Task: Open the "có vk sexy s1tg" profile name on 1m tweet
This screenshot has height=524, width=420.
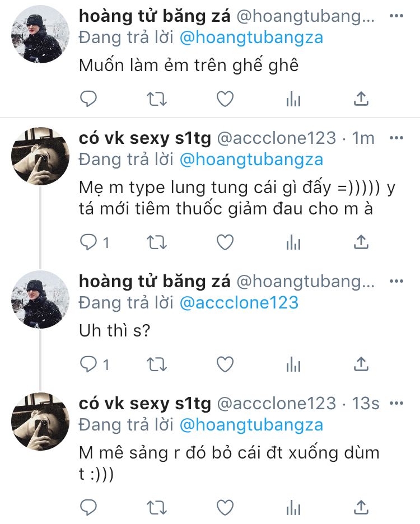Action: [144, 138]
